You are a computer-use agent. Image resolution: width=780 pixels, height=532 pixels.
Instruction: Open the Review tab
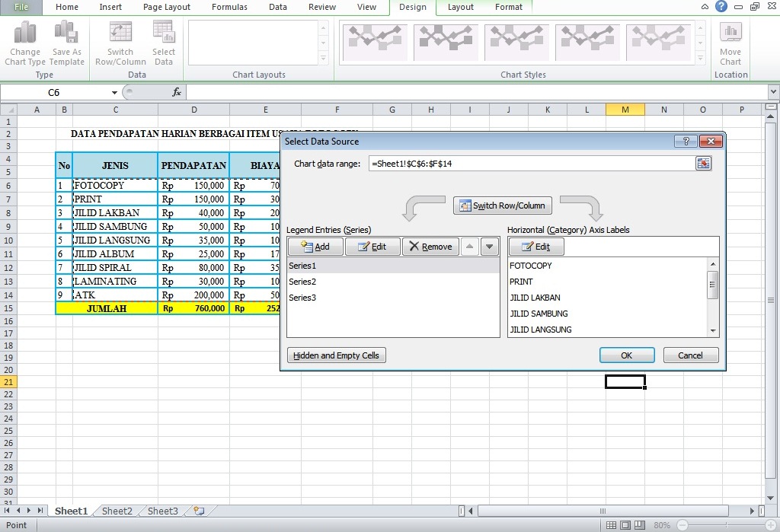(322, 7)
